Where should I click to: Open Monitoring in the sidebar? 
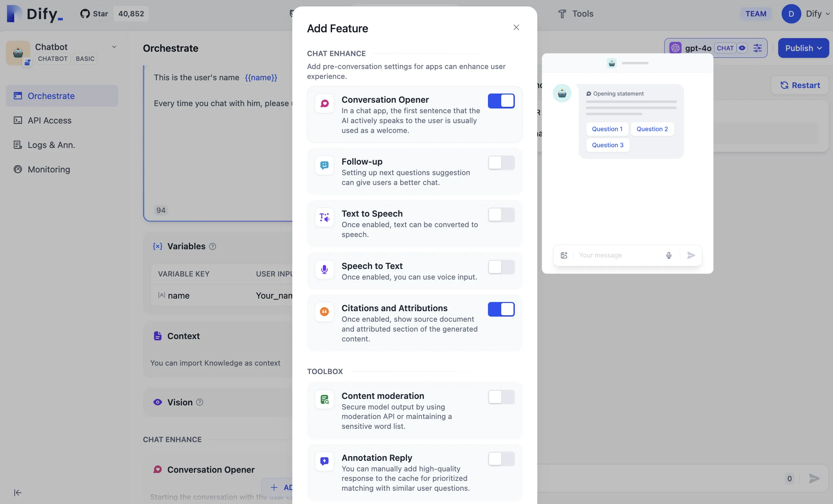pos(49,169)
